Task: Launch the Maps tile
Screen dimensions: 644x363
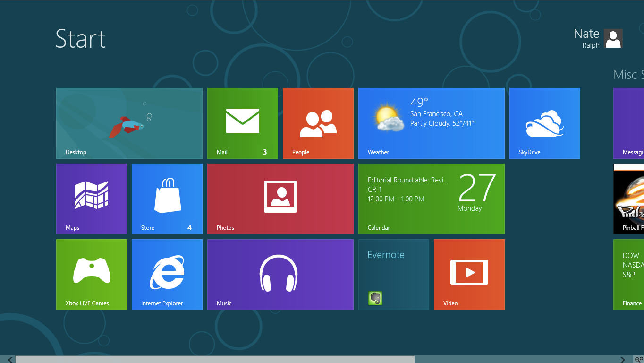Action: coord(92,199)
